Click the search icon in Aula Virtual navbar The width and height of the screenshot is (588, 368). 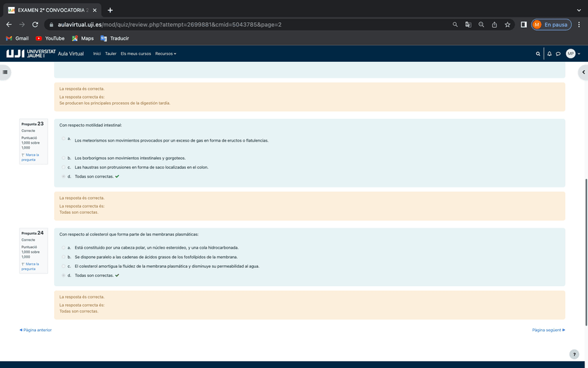point(538,53)
